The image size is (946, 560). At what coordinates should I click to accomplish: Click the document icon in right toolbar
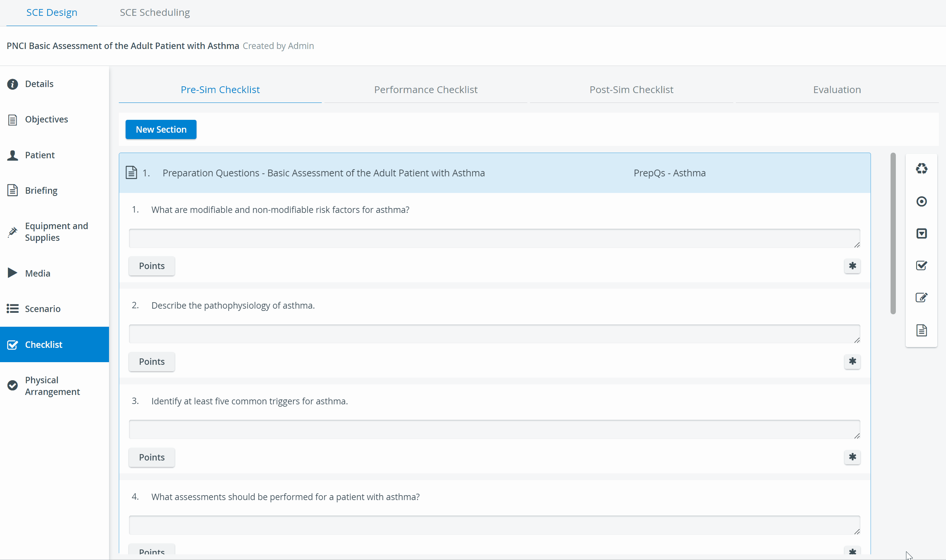point(921,330)
